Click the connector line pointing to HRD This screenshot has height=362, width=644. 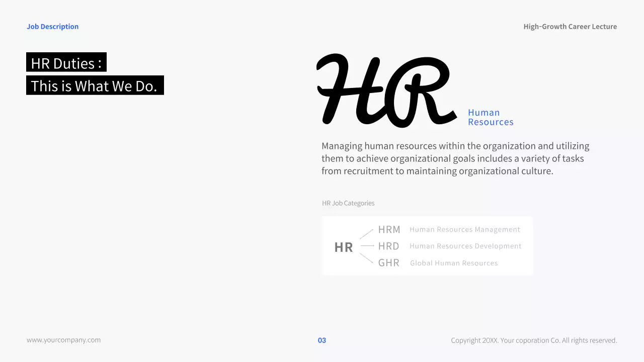pyautogui.click(x=367, y=246)
